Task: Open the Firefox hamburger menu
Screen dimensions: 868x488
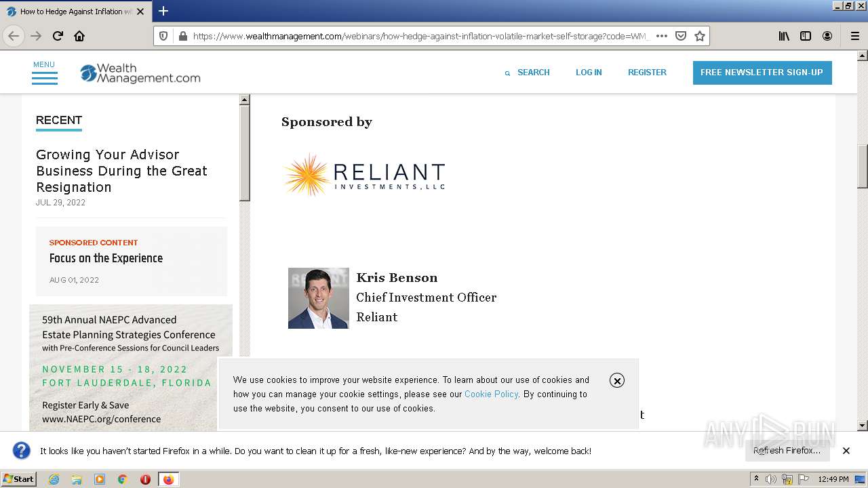Action: (x=854, y=36)
